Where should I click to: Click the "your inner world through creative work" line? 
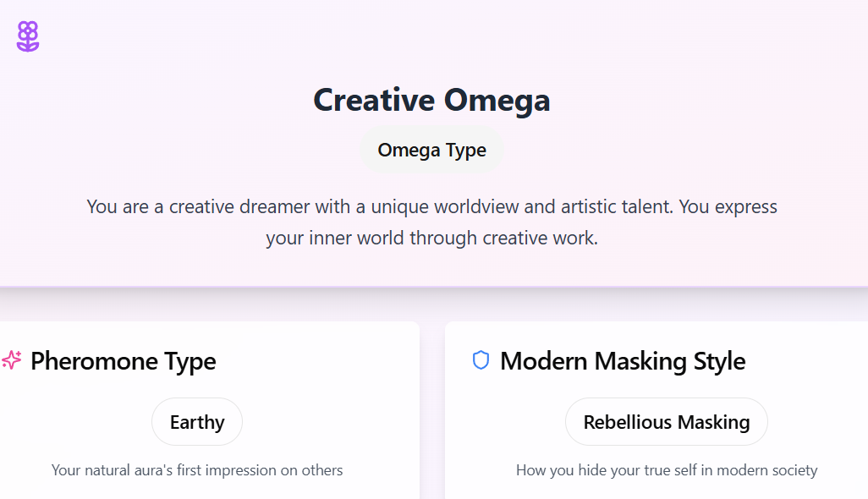[431, 239]
